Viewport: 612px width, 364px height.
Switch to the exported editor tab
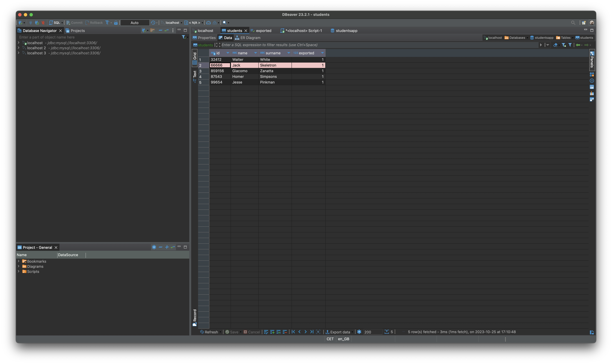tap(261, 31)
